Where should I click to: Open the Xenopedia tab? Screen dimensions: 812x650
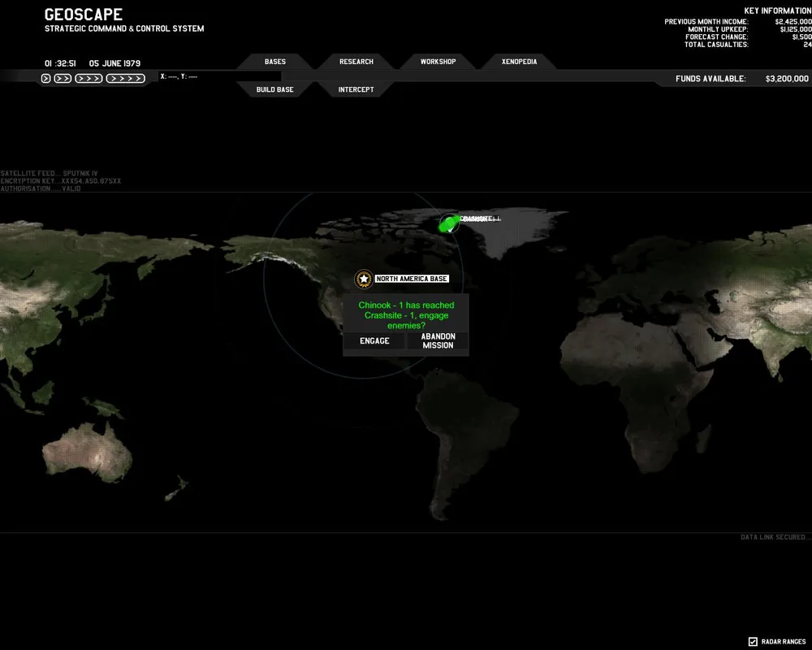pyautogui.click(x=519, y=62)
